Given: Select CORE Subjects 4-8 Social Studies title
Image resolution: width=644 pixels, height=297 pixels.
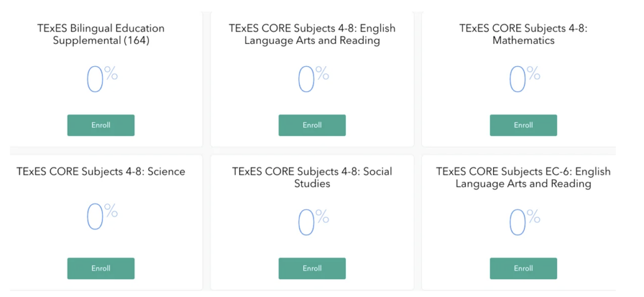Looking at the screenshot, I should 312,177.
